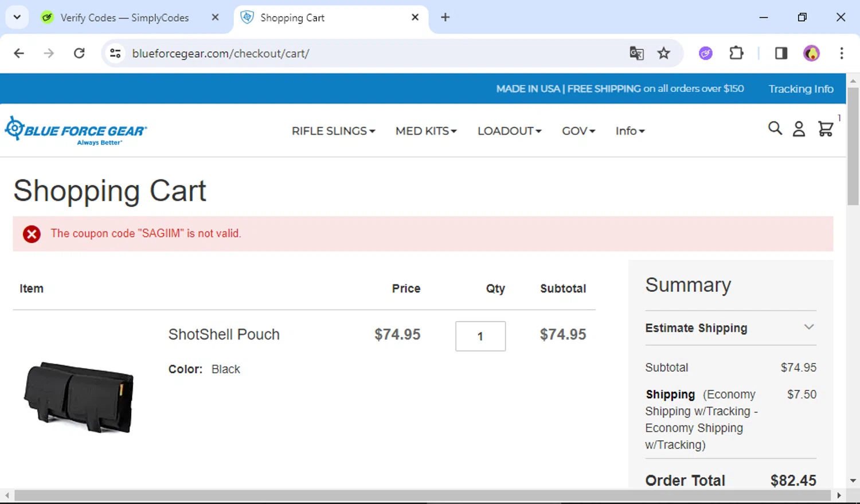
Task: Close the Verify Codes — SimplyCodes tab
Action: (x=215, y=17)
